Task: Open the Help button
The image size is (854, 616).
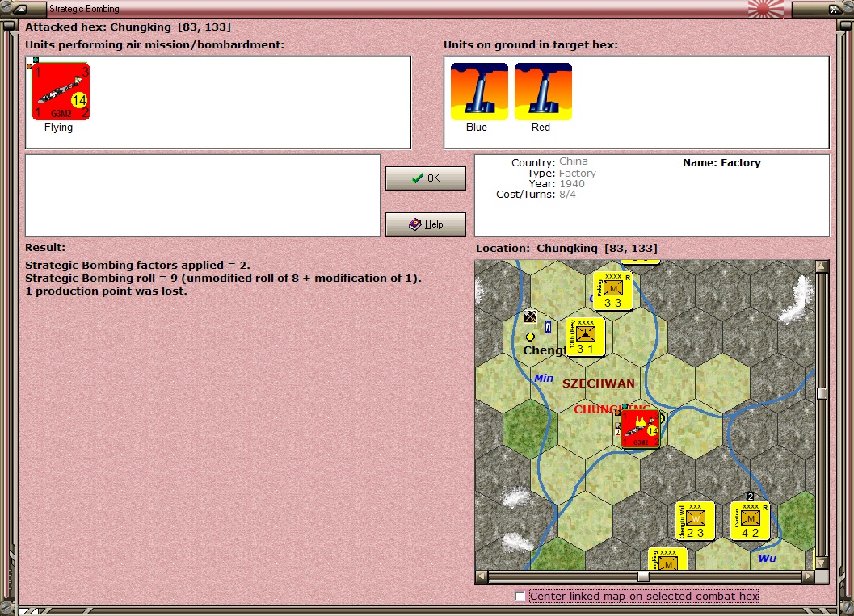Action: click(425, 224)
